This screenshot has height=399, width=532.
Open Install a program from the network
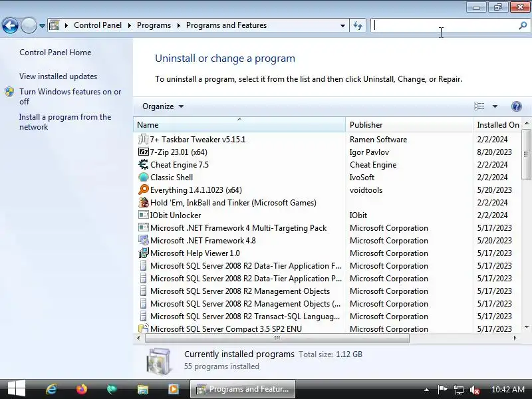65,122
